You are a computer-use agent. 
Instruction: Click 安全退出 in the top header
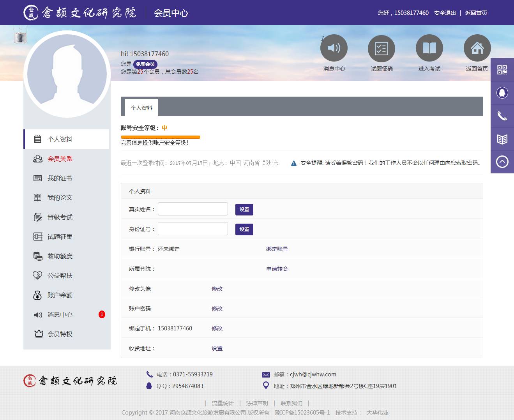(x=445, y=13)
